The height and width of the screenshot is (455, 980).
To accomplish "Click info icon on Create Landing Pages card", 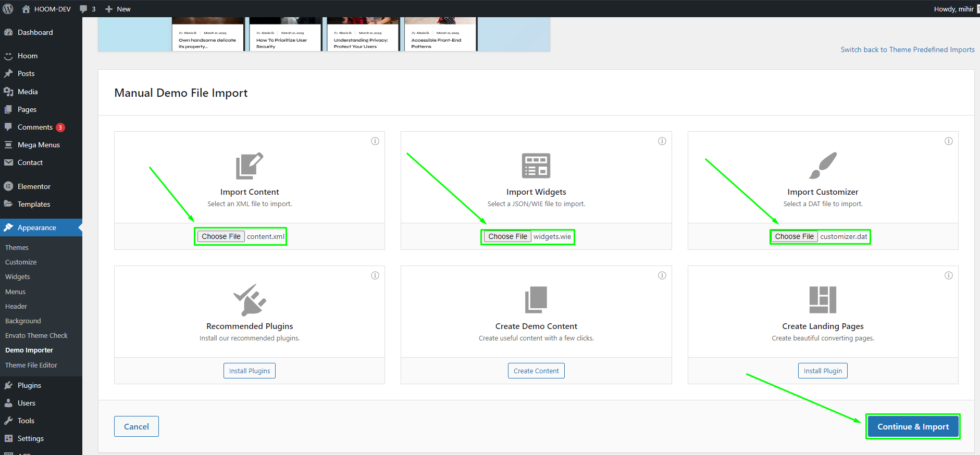I will [x=948, y=275].
